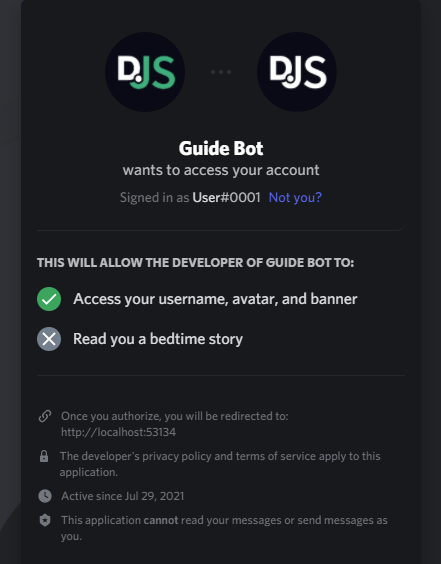Click the developer's privacy policy notice text

coord(220,464)
